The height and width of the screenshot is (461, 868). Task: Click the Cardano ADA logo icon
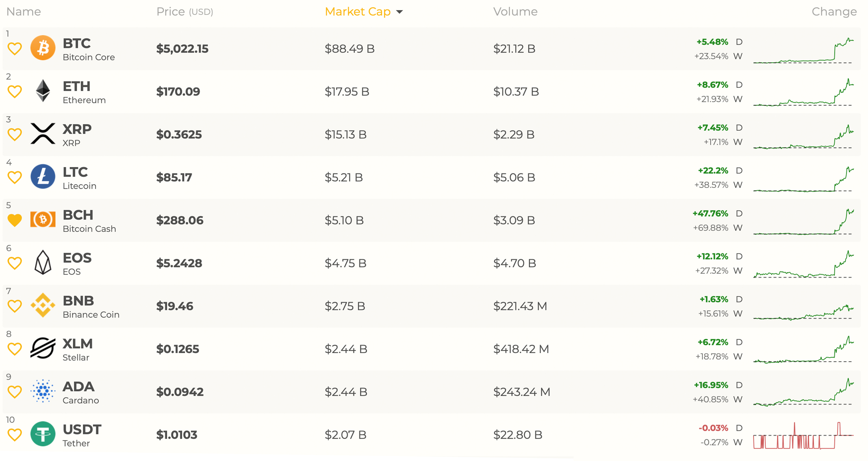pyautogui.click(x=43, y=391)
